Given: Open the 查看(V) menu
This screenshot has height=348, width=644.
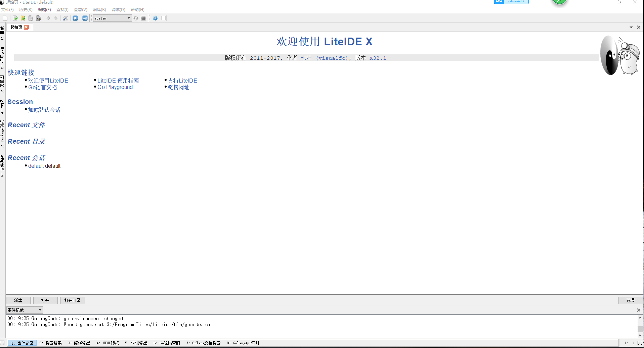Looking at the screenshot, I should (x=81, y=10).
